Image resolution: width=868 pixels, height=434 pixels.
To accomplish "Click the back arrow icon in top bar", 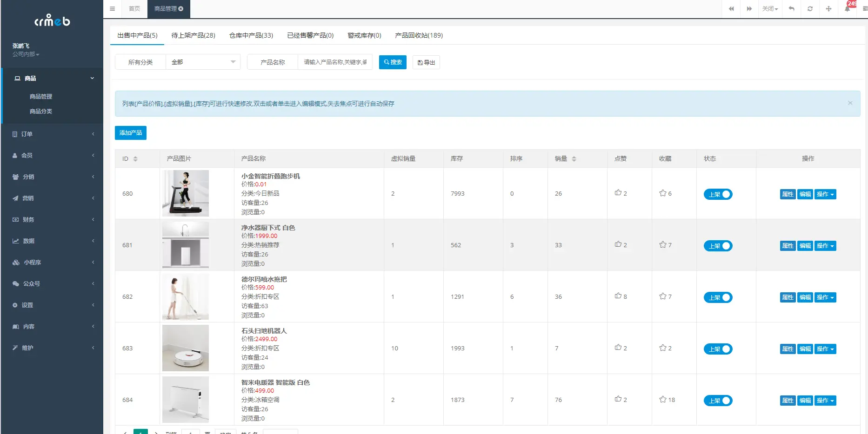I will (x=791, y=9).
